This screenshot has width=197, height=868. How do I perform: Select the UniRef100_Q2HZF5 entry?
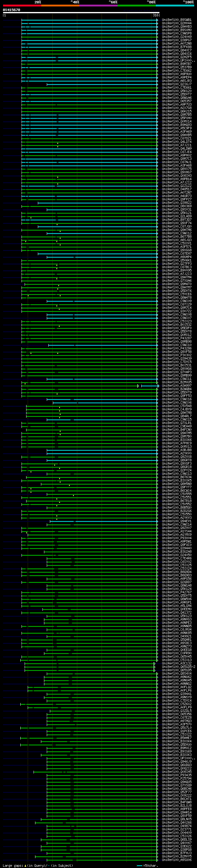177,57
